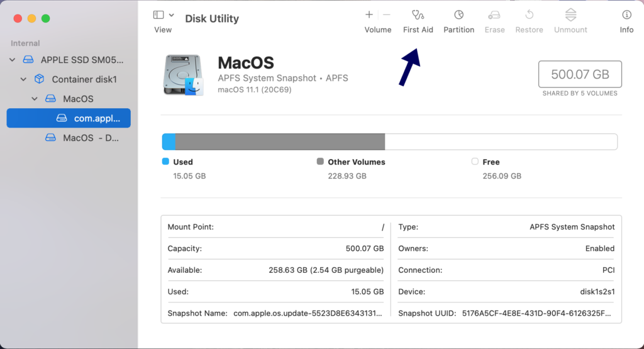The height and width of the screenshot is (349, 644).
Task: Click the 500.07 GB capacity box
Action: pos(580,74)
